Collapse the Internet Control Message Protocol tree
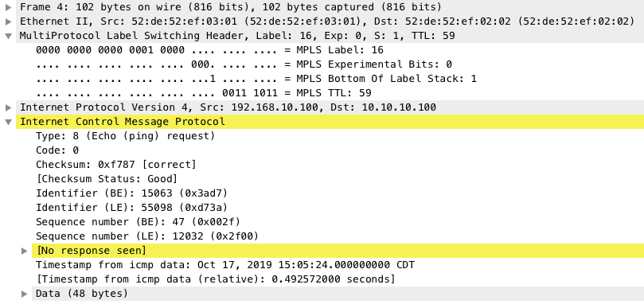644x304 pixels. coord(9,122)
